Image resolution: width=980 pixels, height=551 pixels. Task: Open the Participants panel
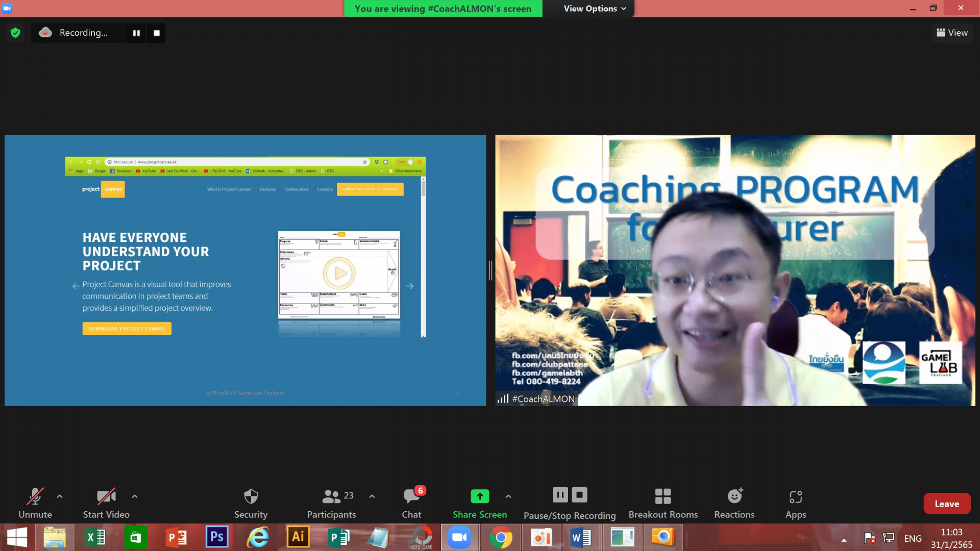click(332, 504)
